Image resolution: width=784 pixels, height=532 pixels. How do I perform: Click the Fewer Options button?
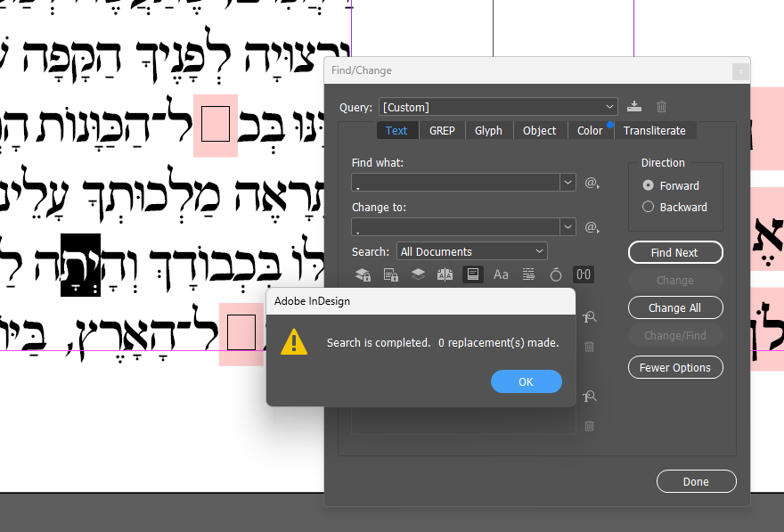point(675,367)
